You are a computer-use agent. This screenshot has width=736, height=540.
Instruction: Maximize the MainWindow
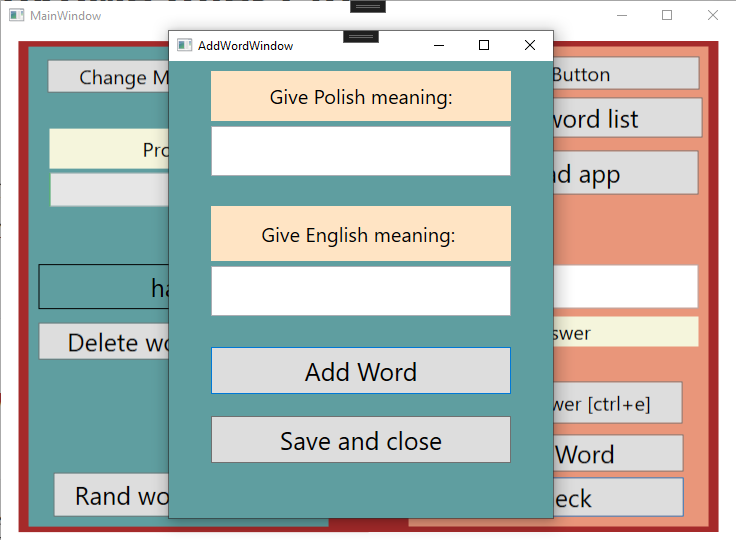click(x=667, y=15)
